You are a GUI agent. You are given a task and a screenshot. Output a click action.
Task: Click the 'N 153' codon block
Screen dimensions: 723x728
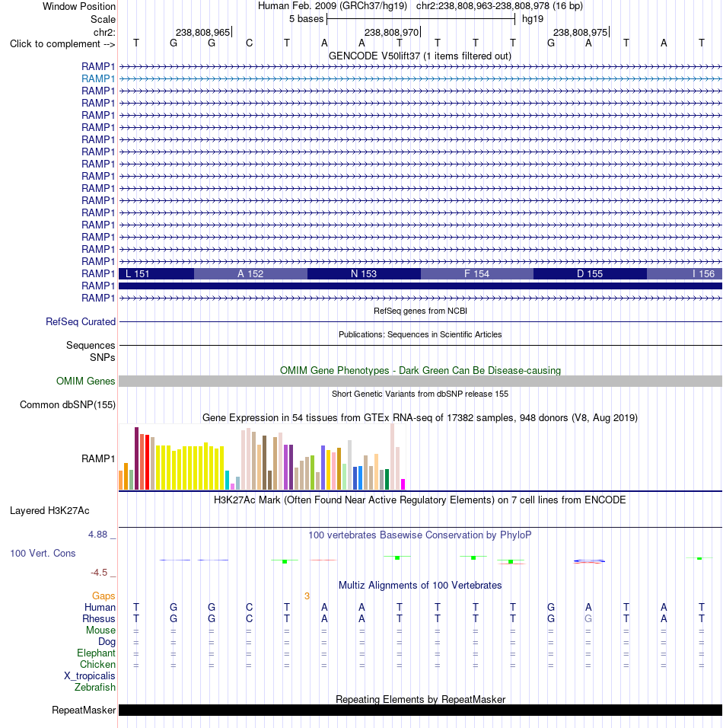[364, 274]
